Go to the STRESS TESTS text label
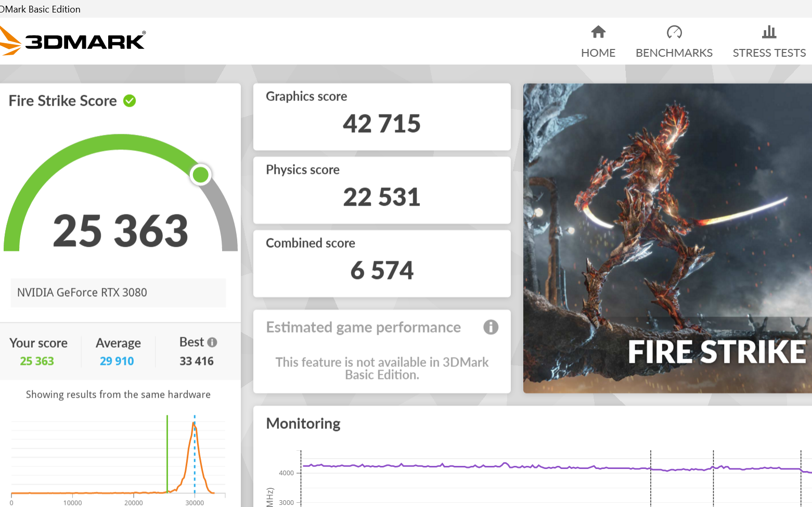Image resolution: width=812 pixels, height=507 pixels. point(769,53)
